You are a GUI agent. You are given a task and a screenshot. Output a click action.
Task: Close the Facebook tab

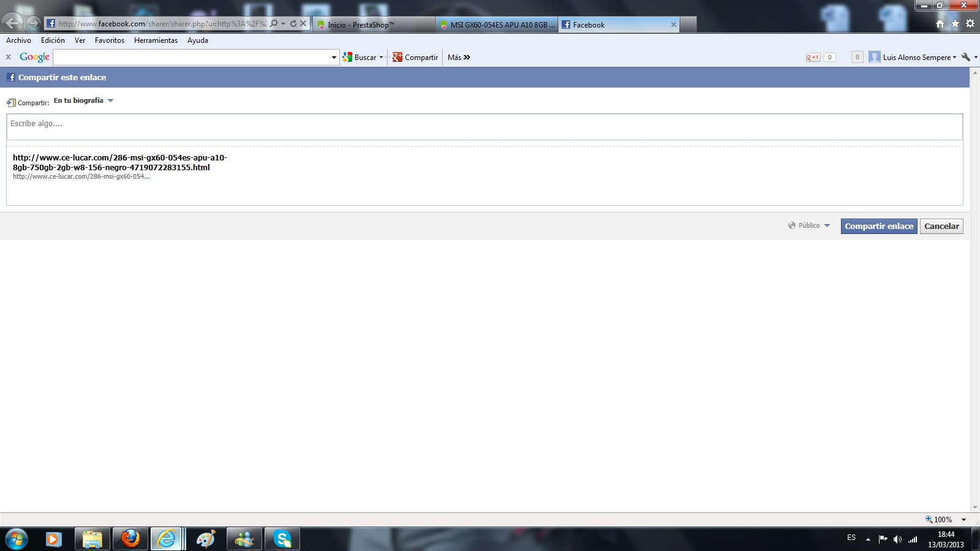pyautogui.click(x=674, y=24)
